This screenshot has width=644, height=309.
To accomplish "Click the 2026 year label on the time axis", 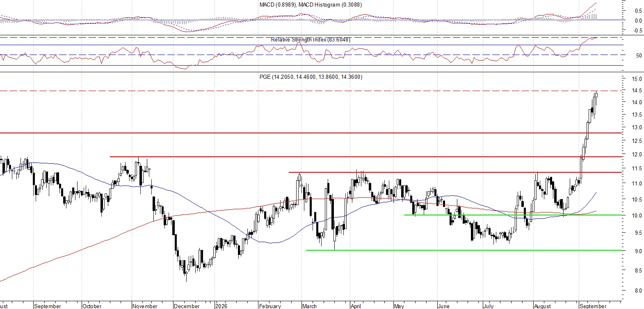I will (221, 306).
